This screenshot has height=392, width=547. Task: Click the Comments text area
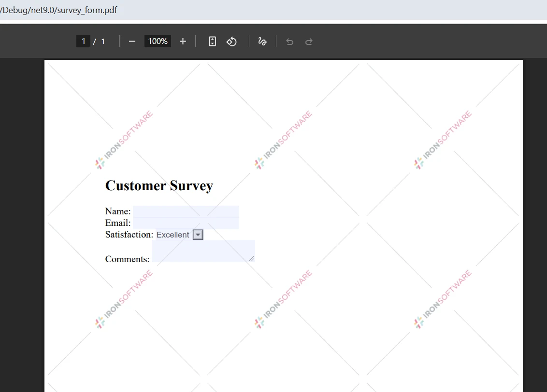coord(203,250)
